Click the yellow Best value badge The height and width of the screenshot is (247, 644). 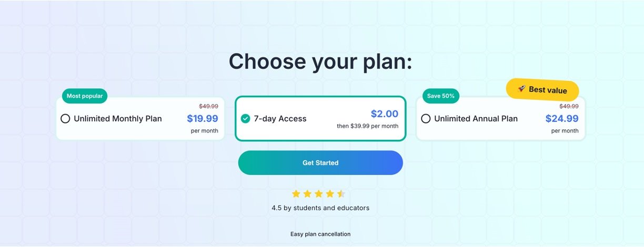point(542,90)
